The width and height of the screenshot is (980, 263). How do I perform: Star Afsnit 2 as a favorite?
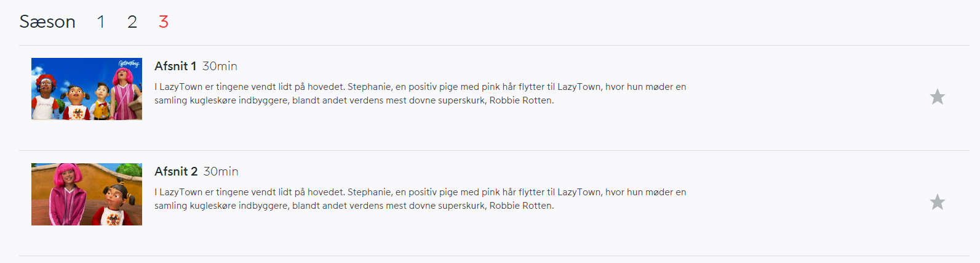[937, 202]
